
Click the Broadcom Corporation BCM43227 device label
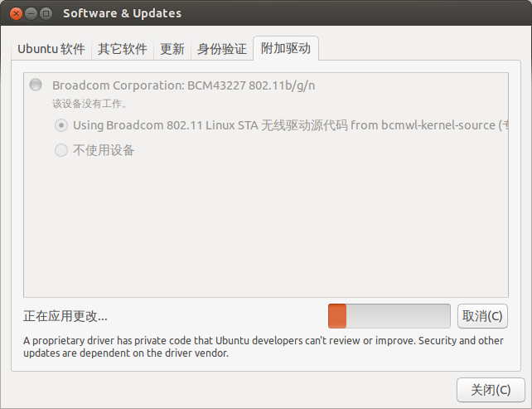click(184, 85)
